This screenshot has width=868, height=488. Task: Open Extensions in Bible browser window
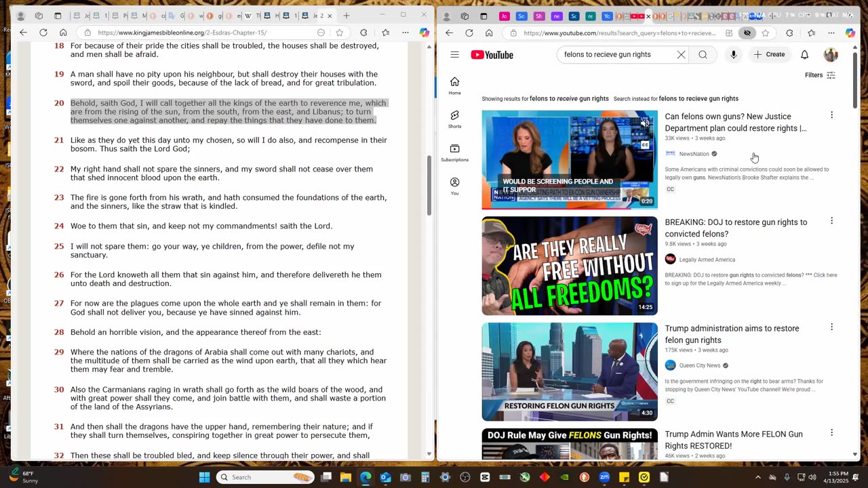point(363,32)
